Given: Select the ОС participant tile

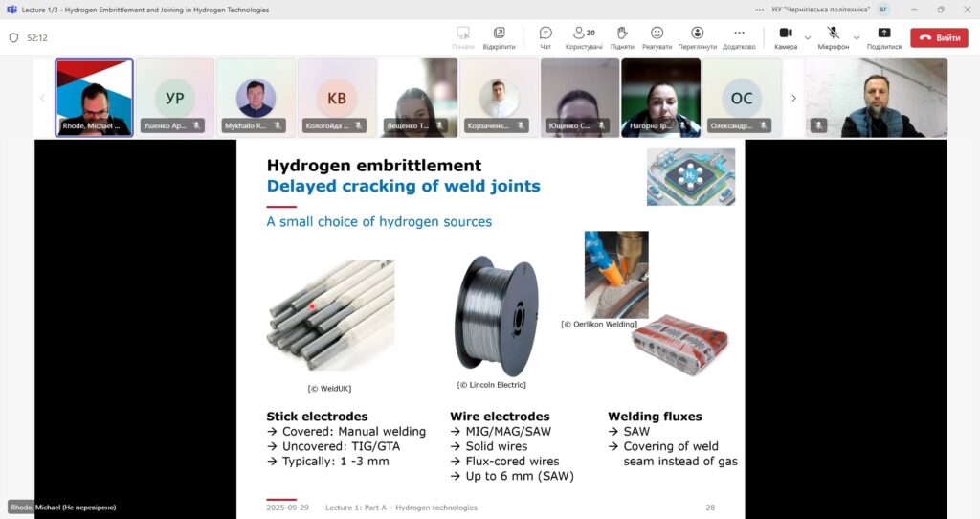Looking at the screenshot, I should 742,98.
